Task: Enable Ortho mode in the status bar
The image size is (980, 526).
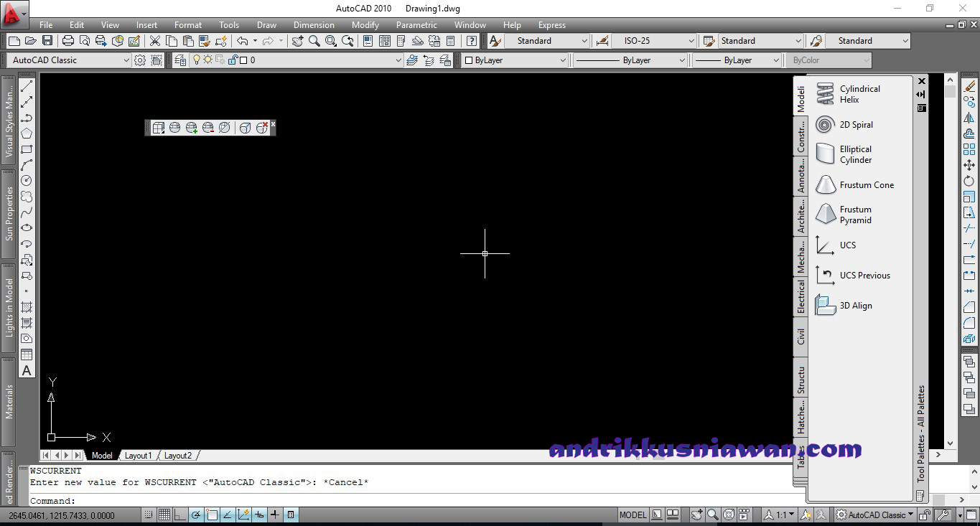Action: click(x=180, y=515)
